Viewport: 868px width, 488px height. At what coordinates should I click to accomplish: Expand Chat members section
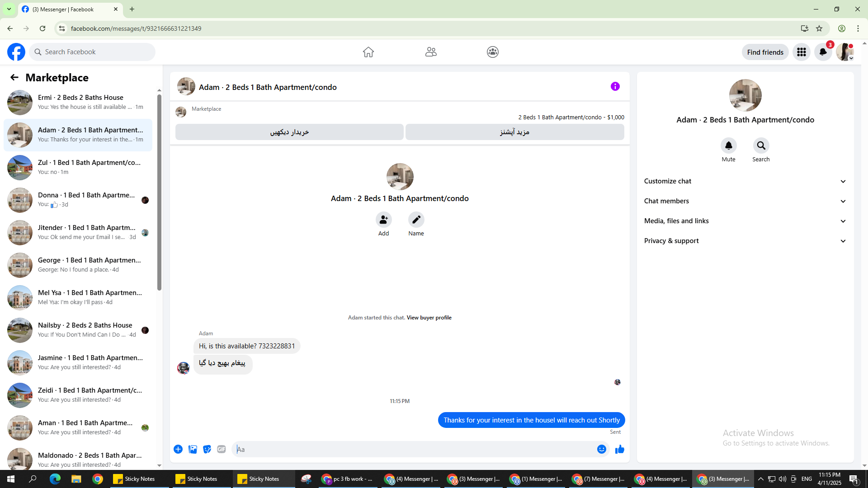745,201
